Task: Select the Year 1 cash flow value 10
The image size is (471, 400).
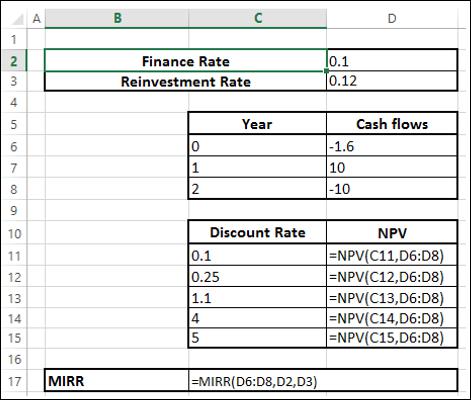Action: [392, 167]
